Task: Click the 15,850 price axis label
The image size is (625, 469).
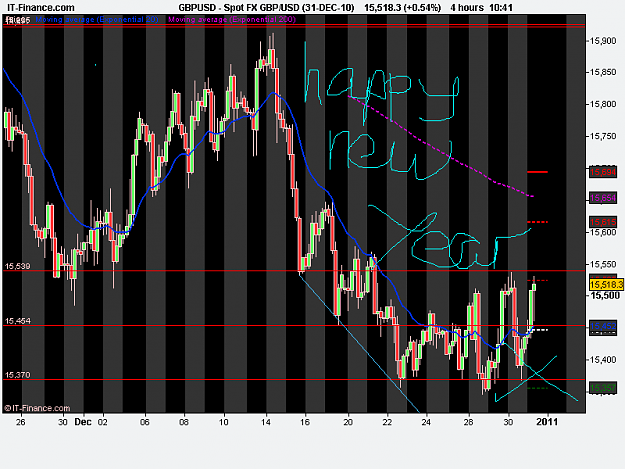Action: coord(602,72)
